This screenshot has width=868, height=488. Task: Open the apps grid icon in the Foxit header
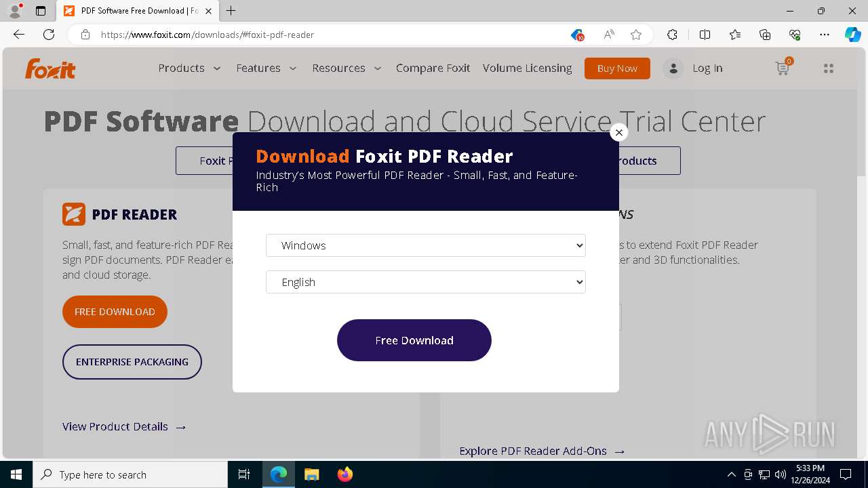(x=828, y=68)
